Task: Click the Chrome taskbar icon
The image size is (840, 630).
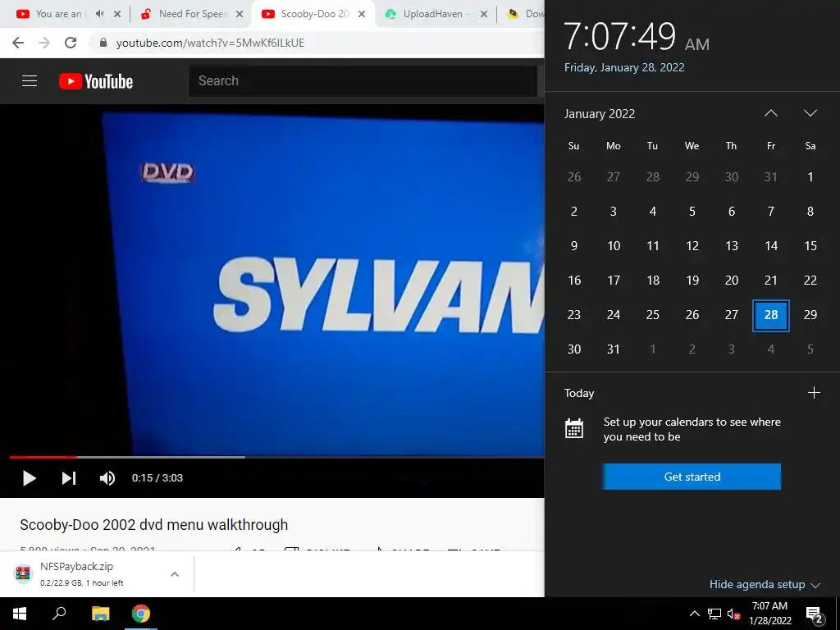Action: [141, 614]
